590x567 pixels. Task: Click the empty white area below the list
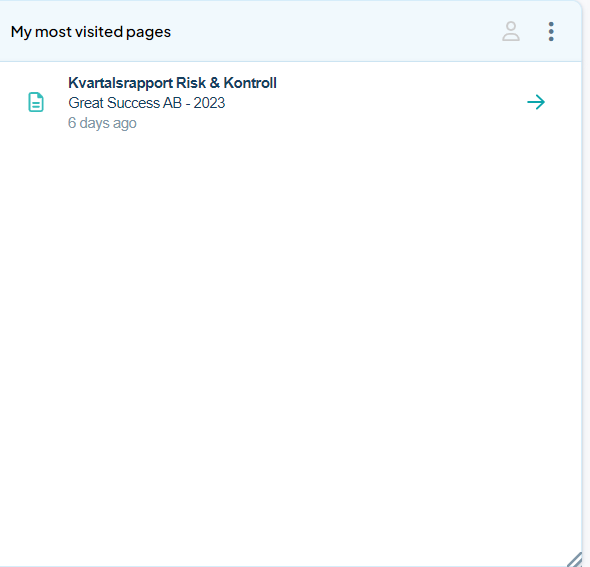pos(290,339)
